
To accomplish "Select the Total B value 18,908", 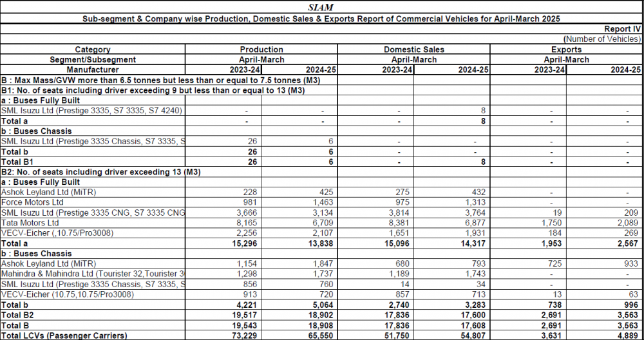I will click(321, 325).
